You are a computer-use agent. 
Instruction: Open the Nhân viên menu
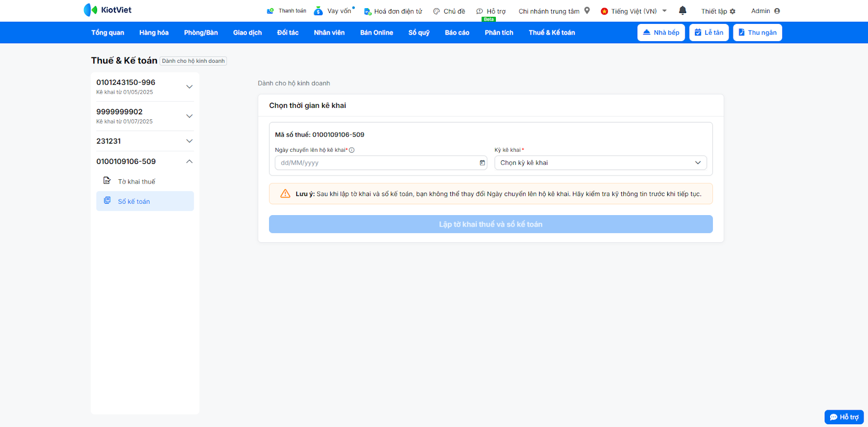click(329, 33)
